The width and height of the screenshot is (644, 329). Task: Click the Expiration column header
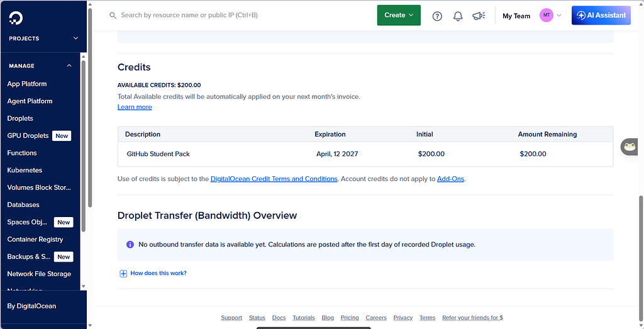pyautogui.click(x=330, y=135)
